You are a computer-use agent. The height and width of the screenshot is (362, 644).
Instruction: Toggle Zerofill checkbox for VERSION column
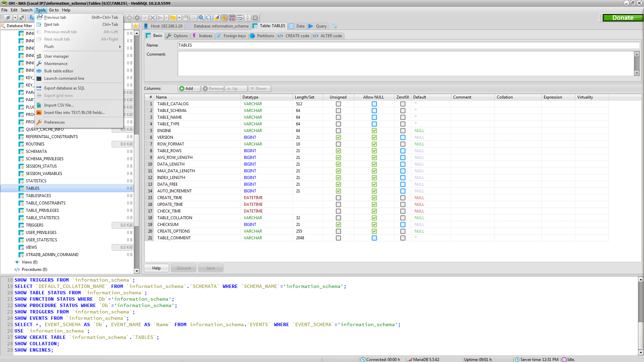pyautogui.click(x=402, y=137)
